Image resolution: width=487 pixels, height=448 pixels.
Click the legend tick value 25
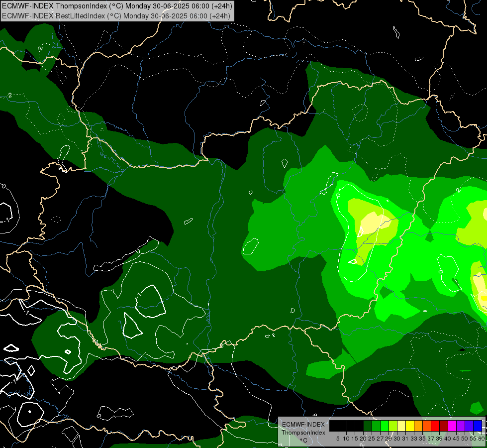[372, 439]
